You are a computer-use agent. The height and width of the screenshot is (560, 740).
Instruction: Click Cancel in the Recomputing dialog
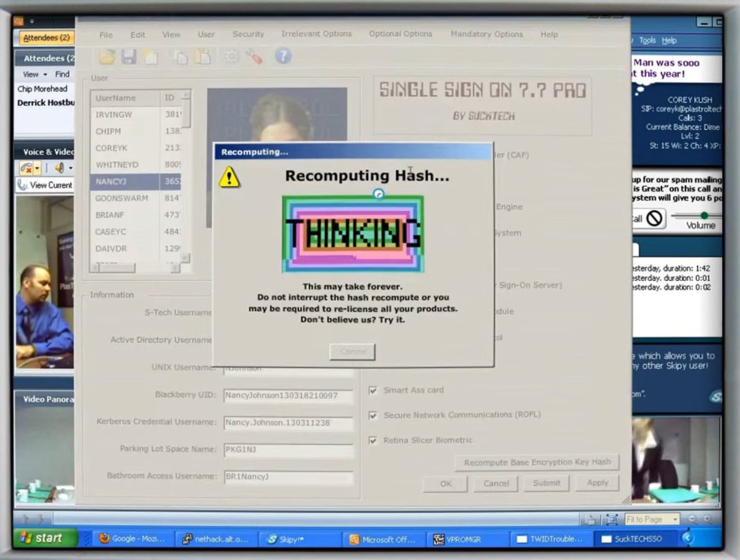coord(353,352)
